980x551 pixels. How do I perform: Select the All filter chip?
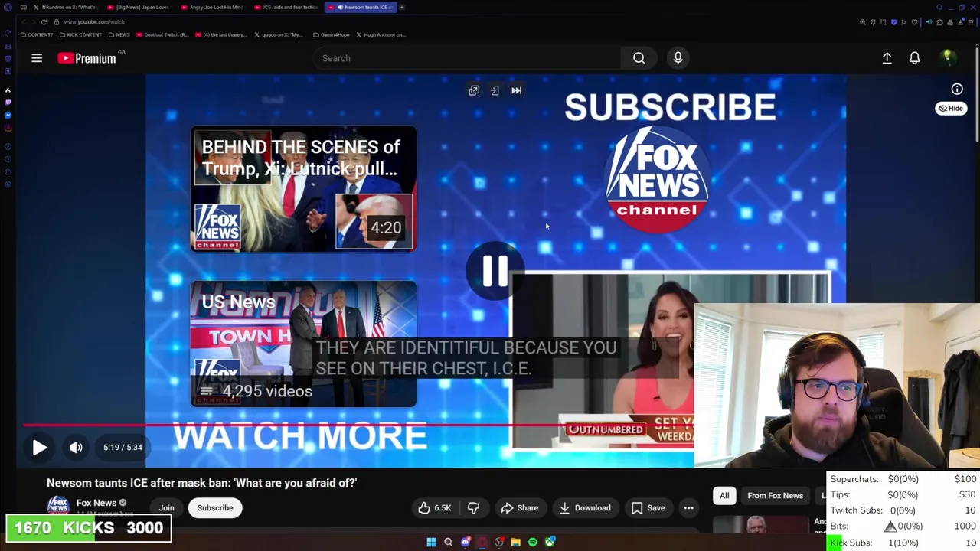point(724,496)
